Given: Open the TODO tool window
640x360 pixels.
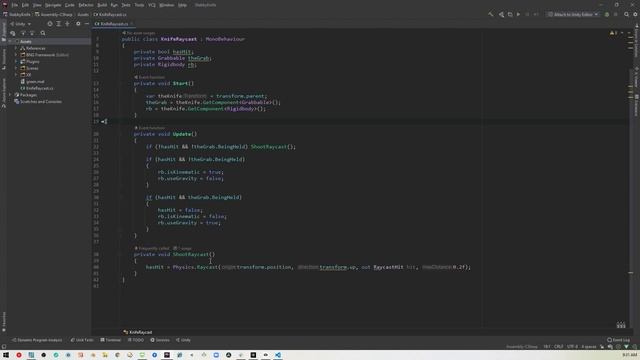Looking at the screenshot, I should pyautogui.click(x=136, y=340).
